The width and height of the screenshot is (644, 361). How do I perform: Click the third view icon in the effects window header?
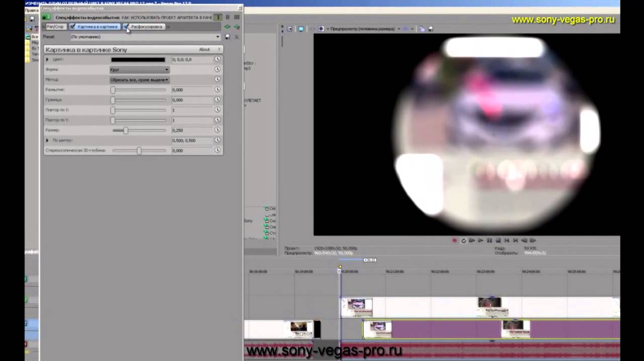pyautogui.click(x=236, y=17)
